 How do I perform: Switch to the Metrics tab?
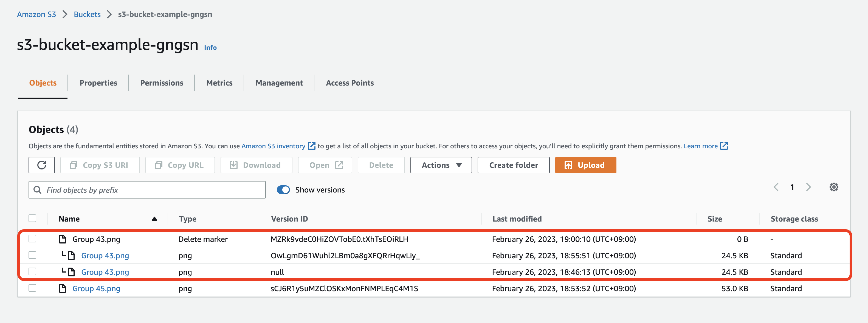pos(219,83)
